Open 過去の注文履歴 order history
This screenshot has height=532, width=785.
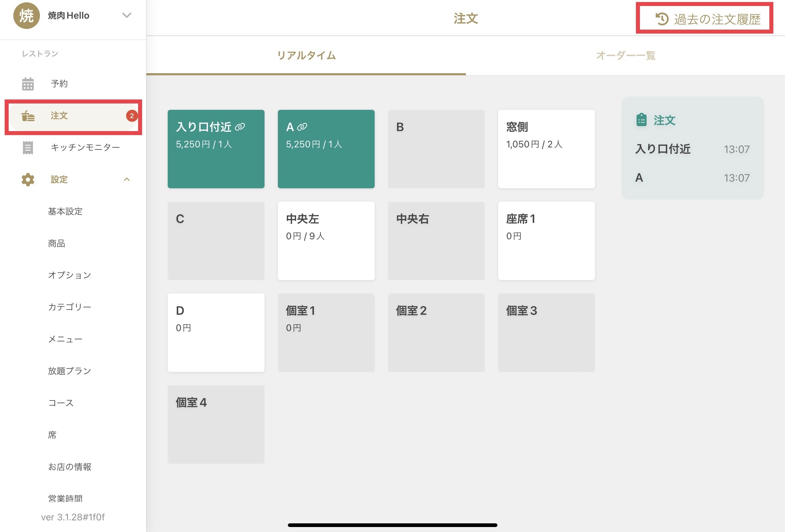717,19
